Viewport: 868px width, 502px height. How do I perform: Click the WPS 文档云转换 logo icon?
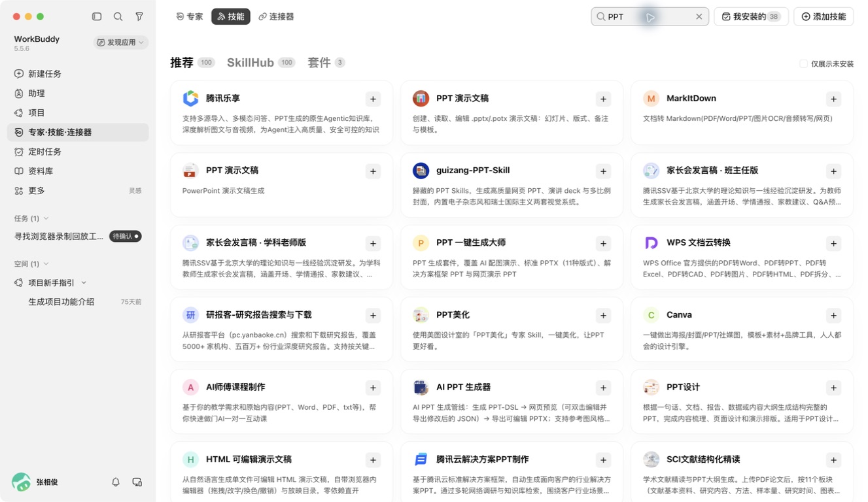click(651, 243)
